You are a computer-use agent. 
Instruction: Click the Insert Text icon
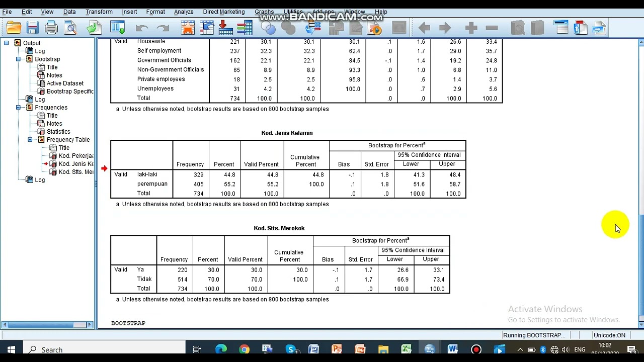click(x=599, y=28)
